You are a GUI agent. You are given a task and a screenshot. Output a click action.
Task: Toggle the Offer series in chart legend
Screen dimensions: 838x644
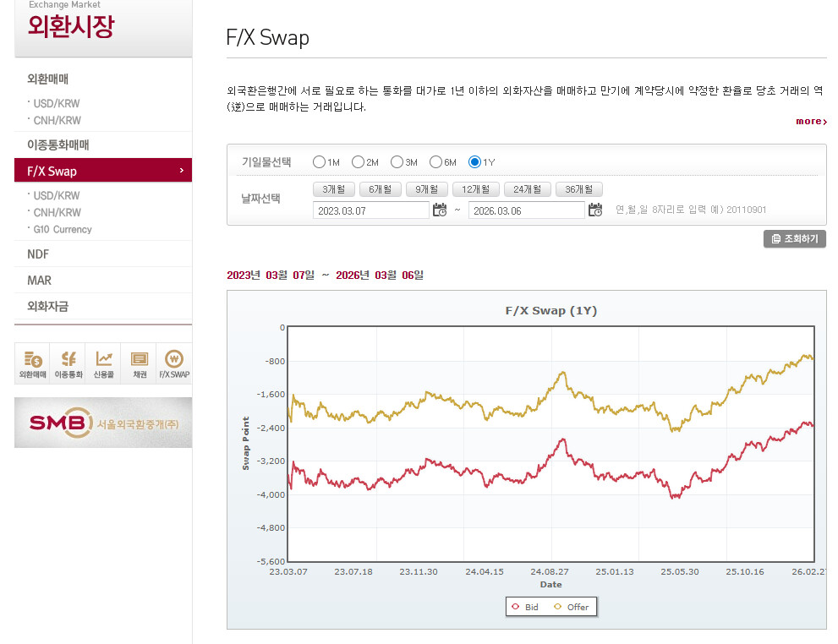click(572, 607)
